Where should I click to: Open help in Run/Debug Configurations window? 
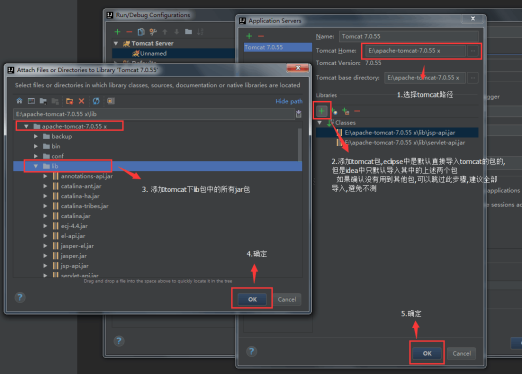pos(119,341)
